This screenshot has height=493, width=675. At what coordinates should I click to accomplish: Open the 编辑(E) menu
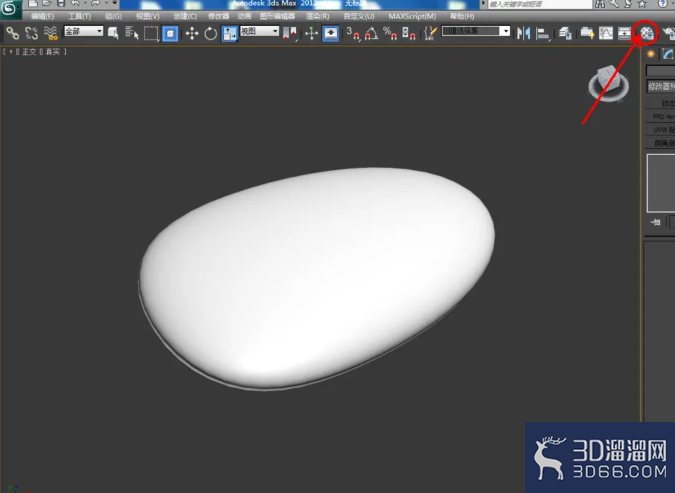pos(43,16)
